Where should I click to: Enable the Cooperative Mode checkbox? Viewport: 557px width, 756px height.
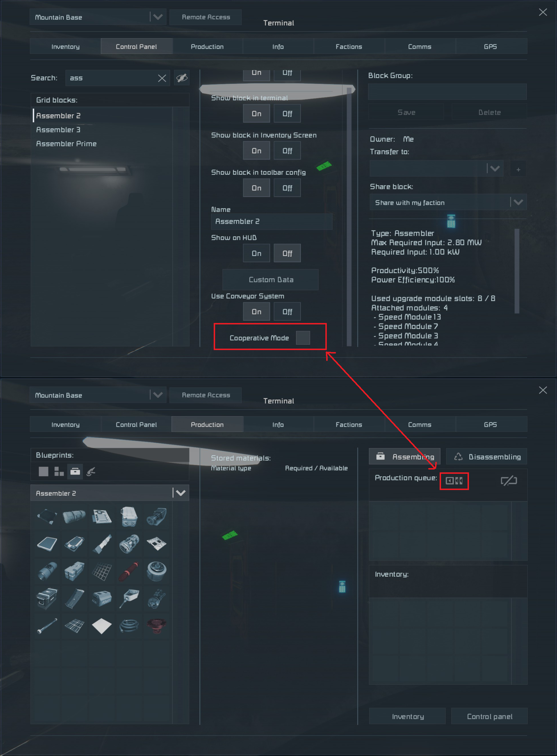303,338
